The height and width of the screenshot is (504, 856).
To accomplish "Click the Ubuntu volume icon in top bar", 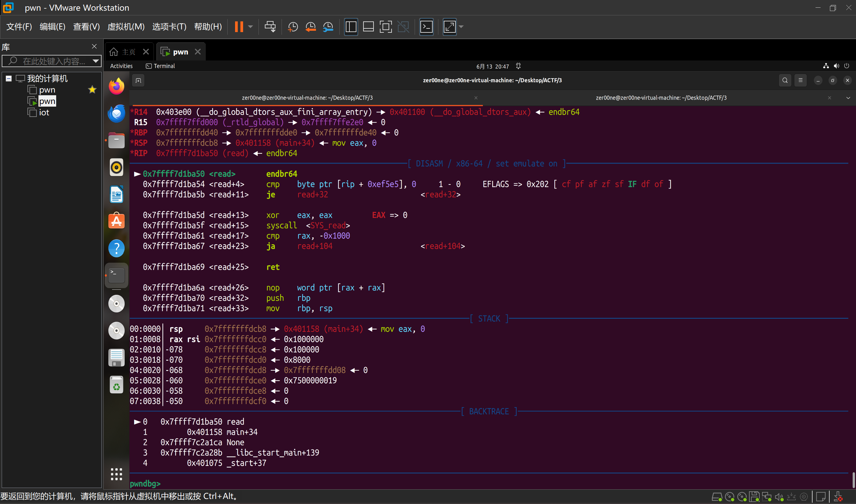I will click(x=836, y=66).
